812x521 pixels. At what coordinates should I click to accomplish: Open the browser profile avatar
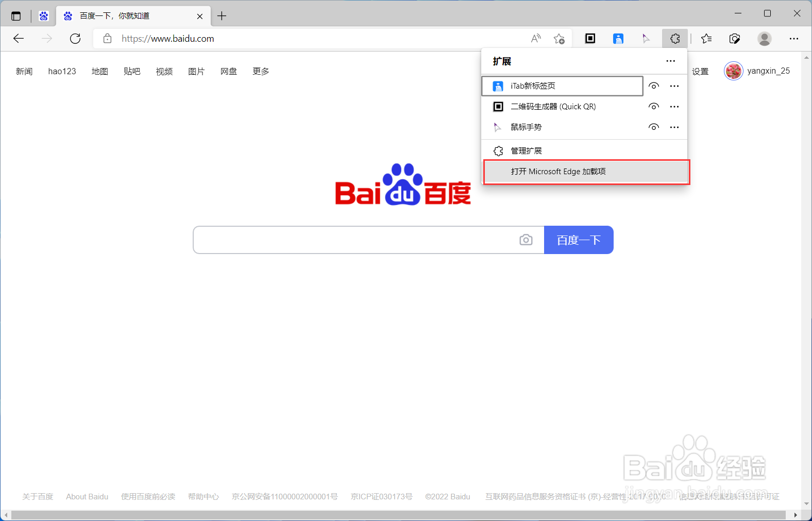[765, 39]
